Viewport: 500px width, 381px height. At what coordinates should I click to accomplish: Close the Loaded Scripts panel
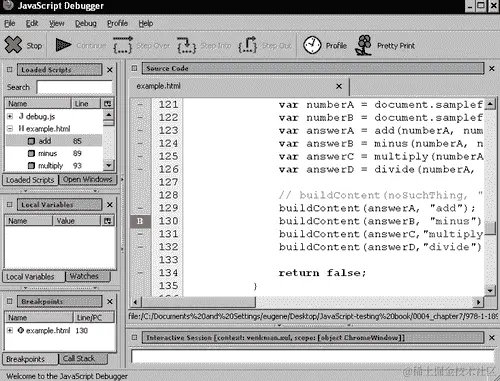tap(110, 70)
